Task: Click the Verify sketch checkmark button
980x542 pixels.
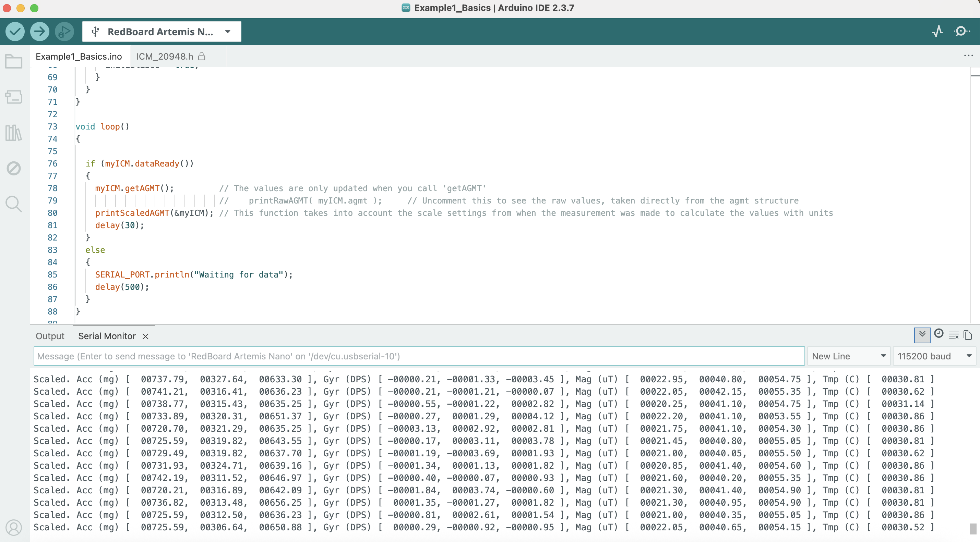Action: point(15,31)
